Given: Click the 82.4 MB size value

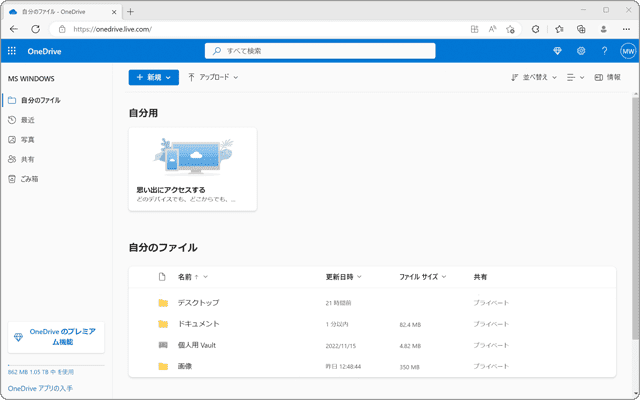Looking at the screenshot, I should (x=410, y=324).
